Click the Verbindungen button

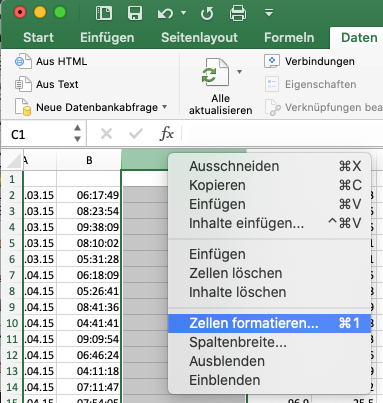(x=309, y=61)
